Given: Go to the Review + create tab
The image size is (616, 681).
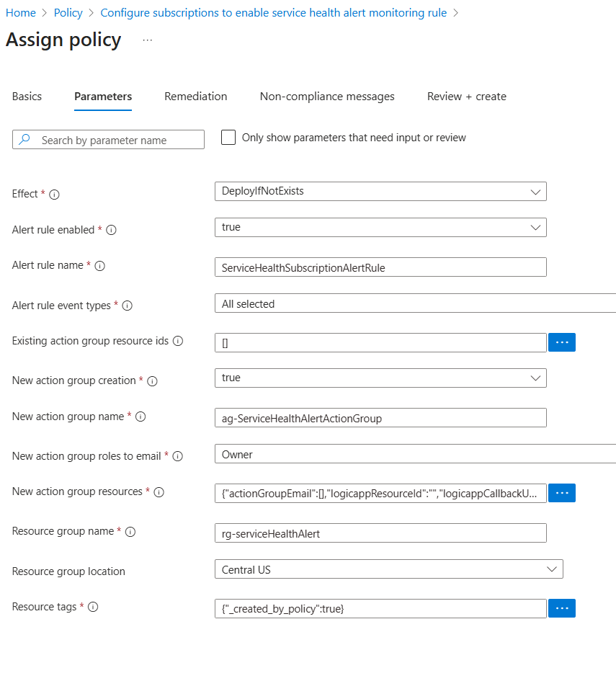Looking at the screenshot, I should pos(466,97).
